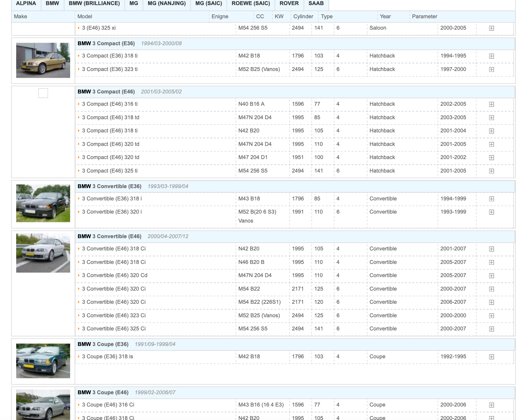Click plus icon for 3 Convertible (E36) 318 i
The width and height of the screenshot is (520, 420).
point(491,199)
